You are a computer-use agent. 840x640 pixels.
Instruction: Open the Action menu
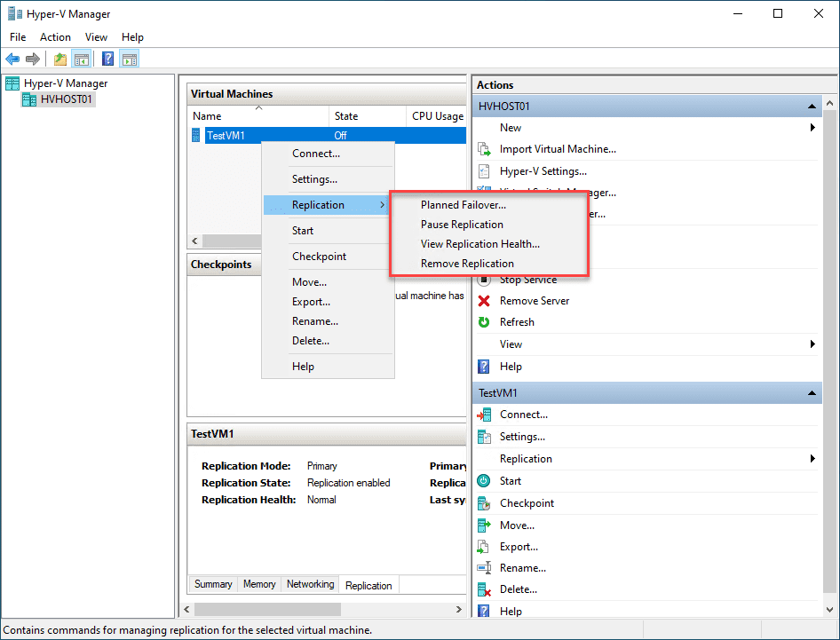pyautogui.click(x=55, y=37)
